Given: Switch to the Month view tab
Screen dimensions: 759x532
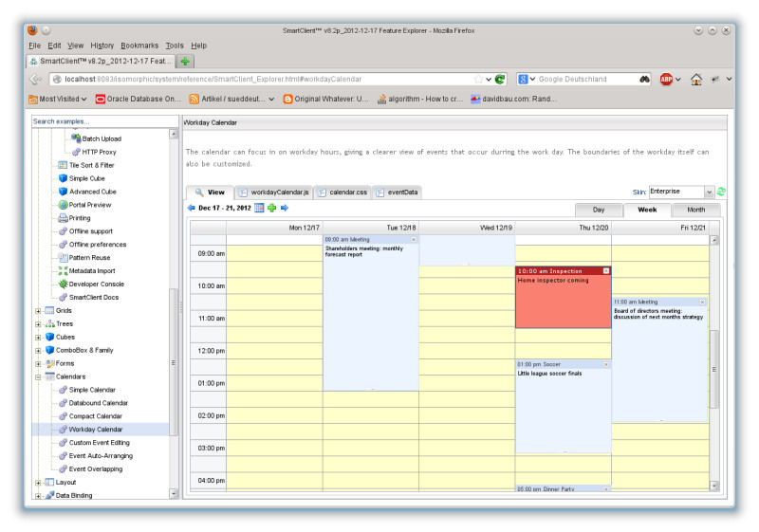Looking at the screenshot, I should (x=695, y=210).
